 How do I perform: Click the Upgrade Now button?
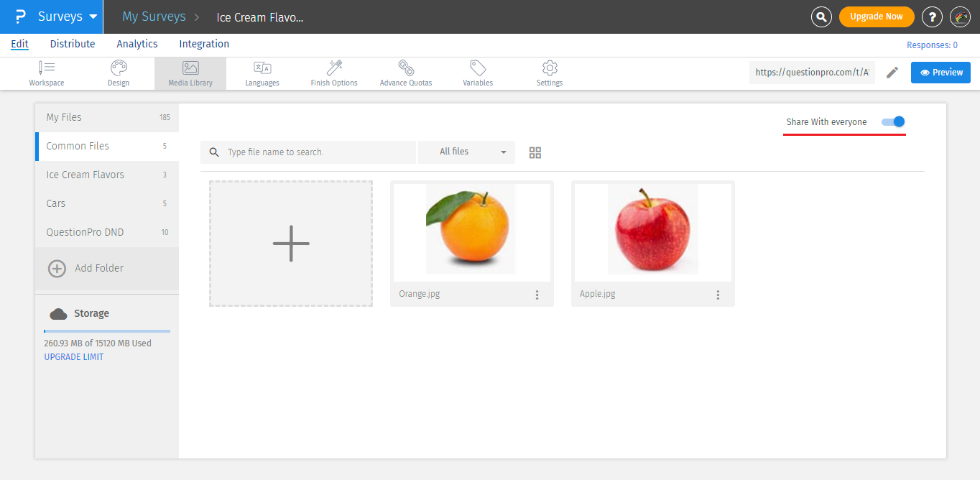[877, 17]
